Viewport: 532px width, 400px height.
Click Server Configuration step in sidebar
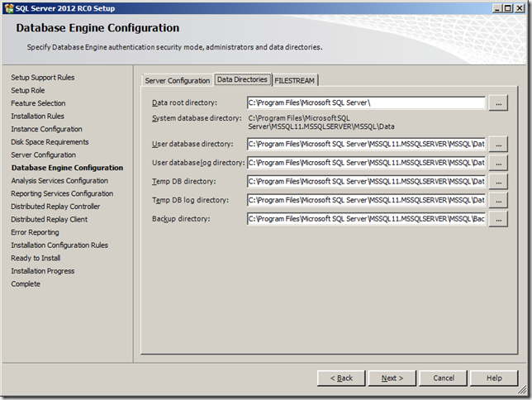(44, 155)
